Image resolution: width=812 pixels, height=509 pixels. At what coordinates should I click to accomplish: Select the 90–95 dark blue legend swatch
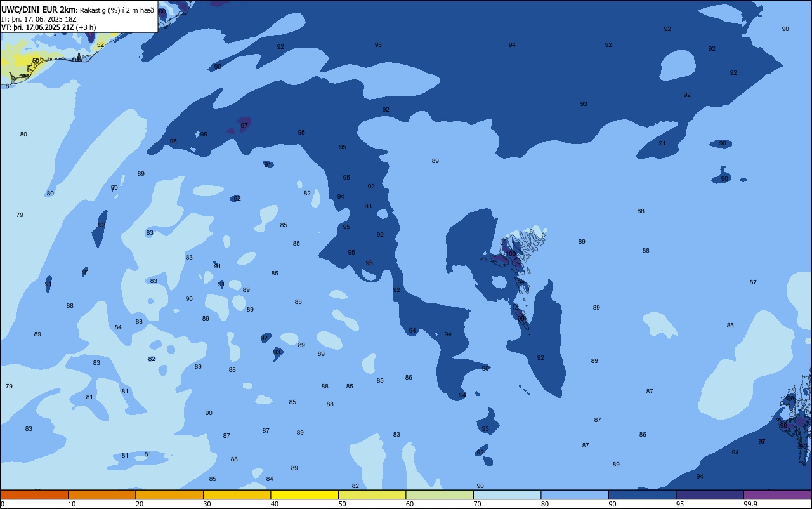642,494
